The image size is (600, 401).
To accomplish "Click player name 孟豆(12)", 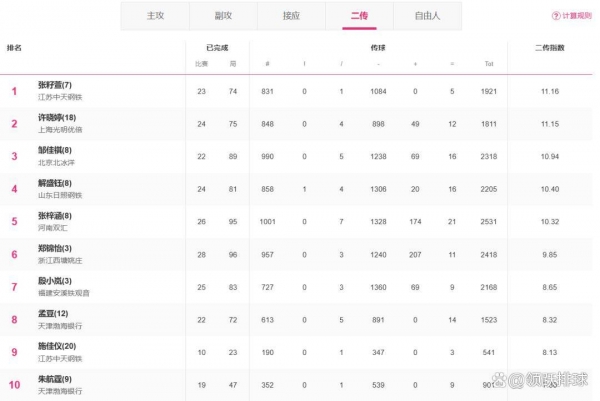I will click(52, 314).
